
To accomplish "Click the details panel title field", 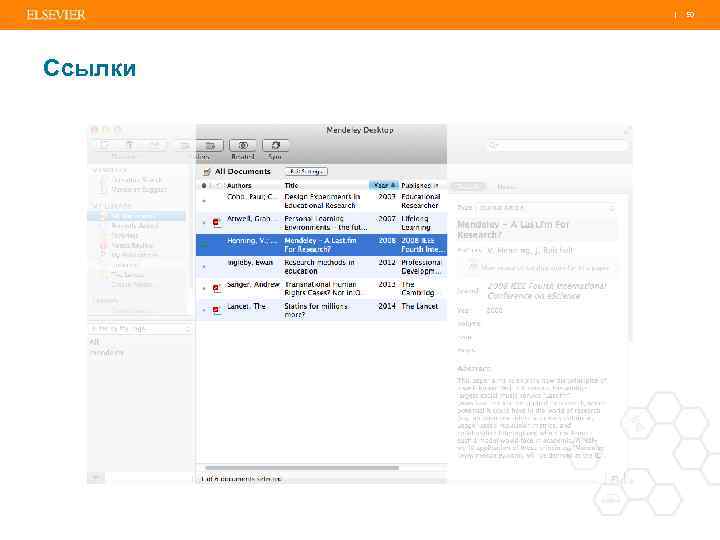I will [x=536, y=229].
